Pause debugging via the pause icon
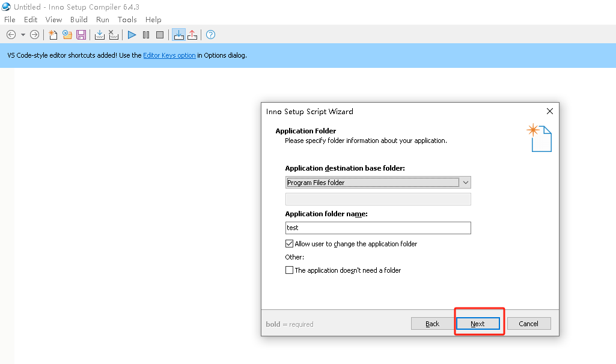The height and width of the screenshot is (364, 616). (x=145, y=34)
